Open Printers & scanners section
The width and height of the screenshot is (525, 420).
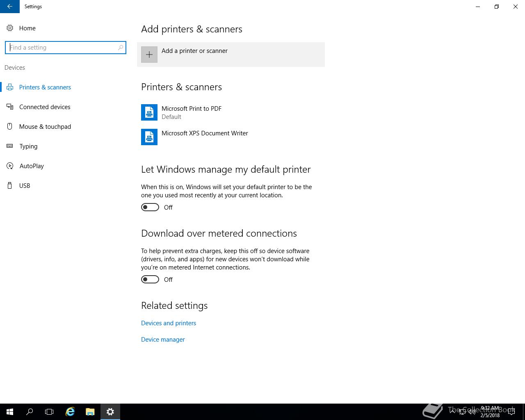[x=45, y=87]
